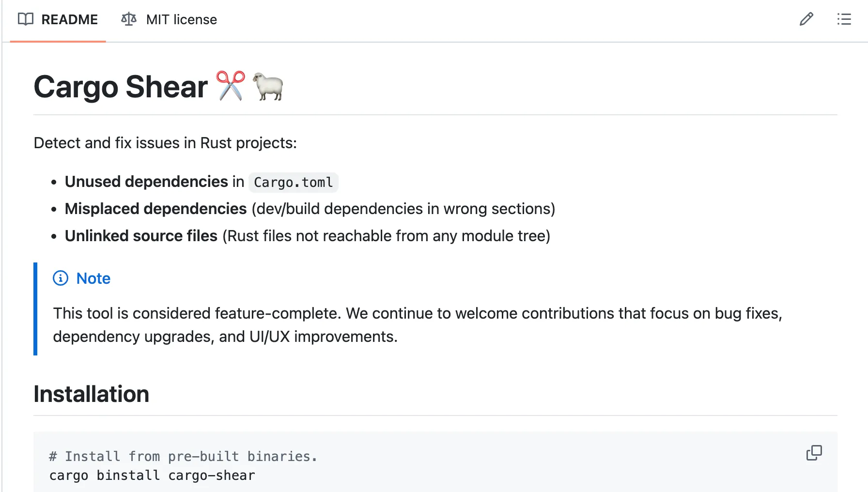
Task: Click the book icon beside README
Action: point(26,19)
